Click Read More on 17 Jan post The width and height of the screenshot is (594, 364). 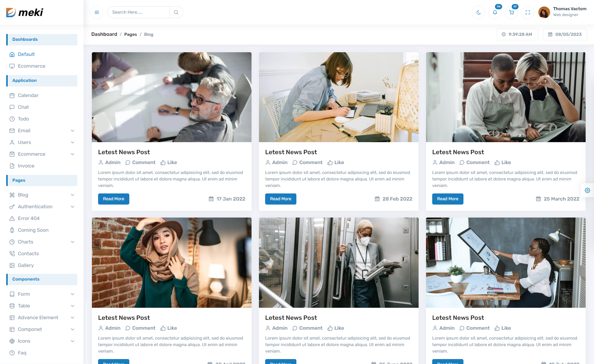[114, 199]
